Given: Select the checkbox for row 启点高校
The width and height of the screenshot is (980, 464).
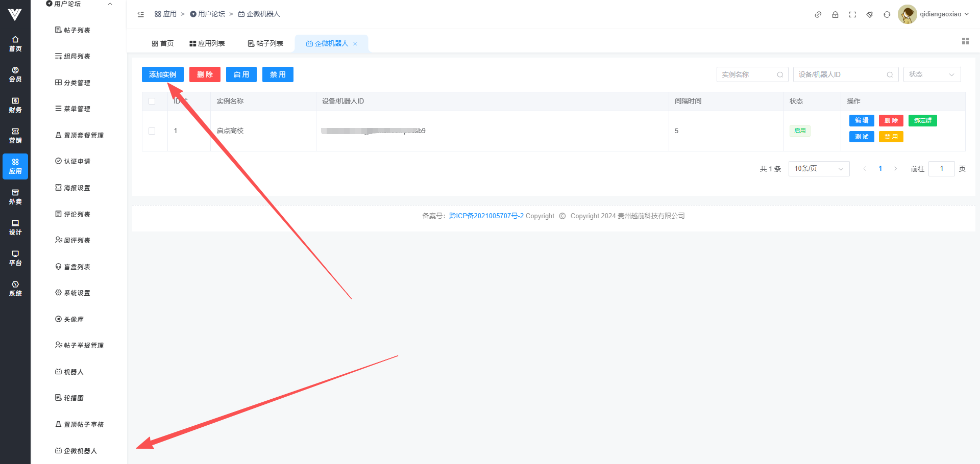Looking at the screenshot, I should point(152,131).
